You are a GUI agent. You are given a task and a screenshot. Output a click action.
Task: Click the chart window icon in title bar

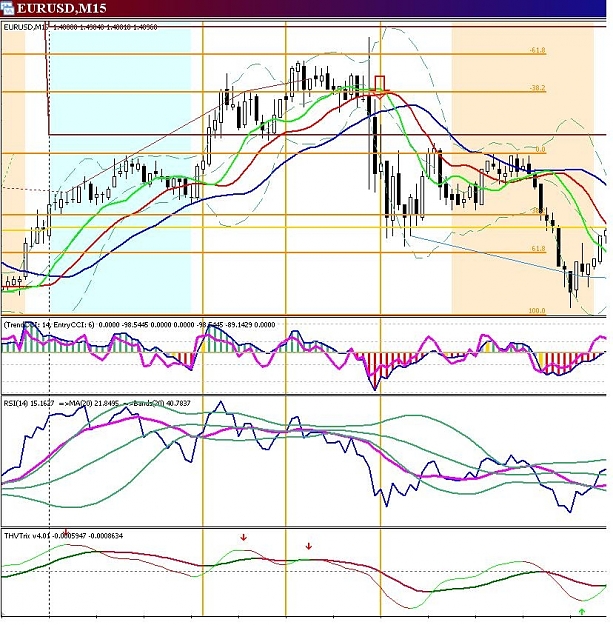(7, 8)
